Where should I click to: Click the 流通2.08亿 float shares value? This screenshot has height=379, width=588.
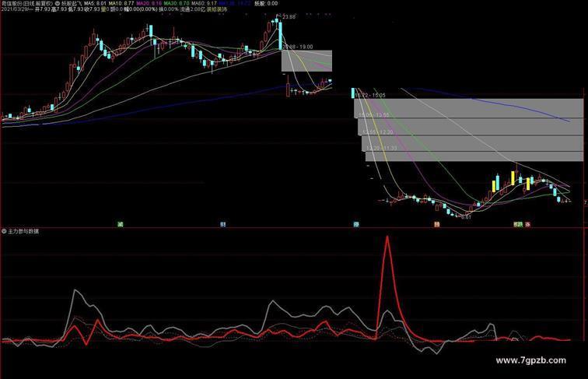click(x=193, y=9)
